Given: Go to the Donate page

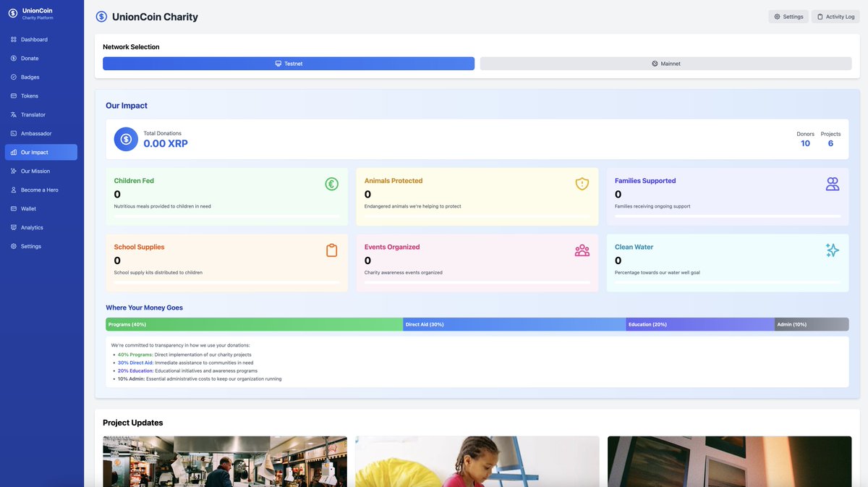Looking at the screenshot, I should [x=41, y=59].
